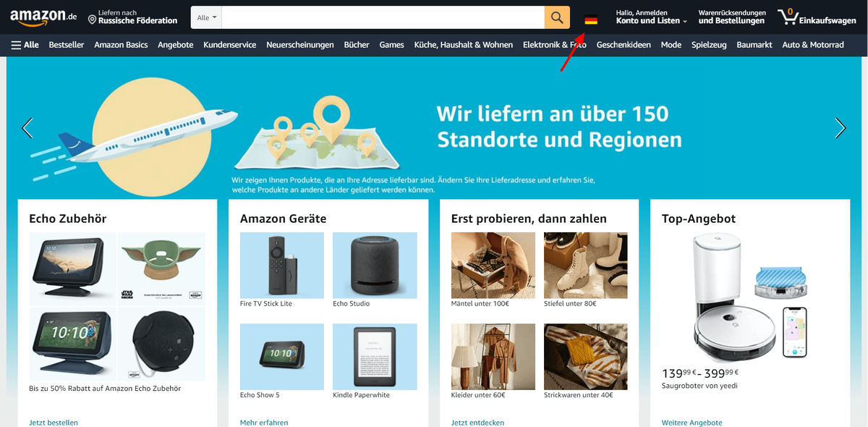Expand the Konto und Listen dropdown
The image size is (868, 427).
click(x=651, y=17)
